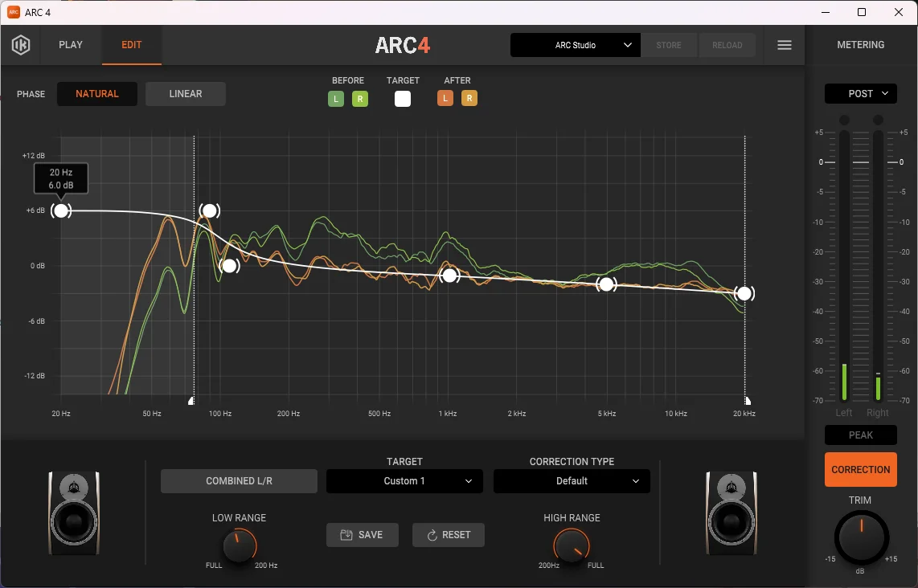Open the Custom 1 target dropdown
Image resolution: width=918 pixels, height=588 pixels.
pos(404,481)
